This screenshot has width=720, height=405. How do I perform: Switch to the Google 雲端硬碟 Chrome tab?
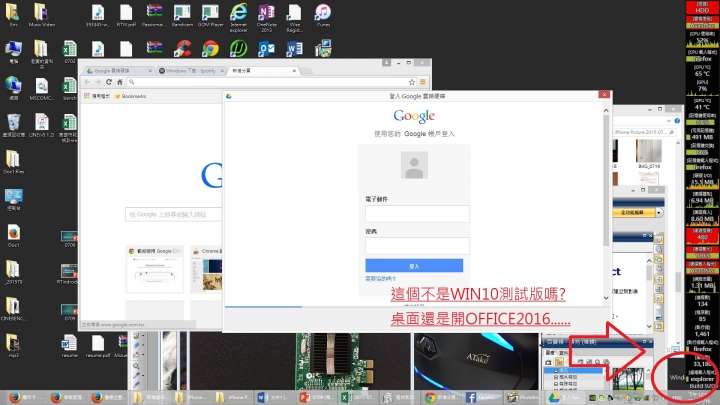(118, 71)
